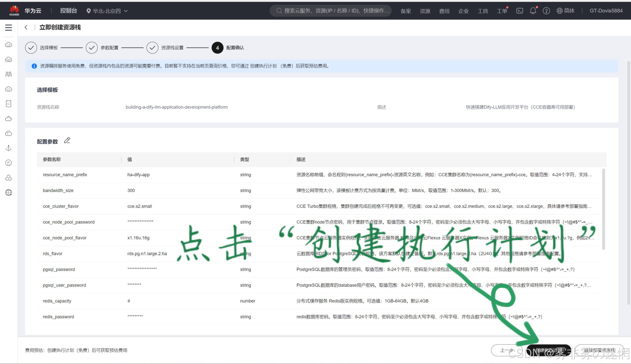The height and width of the screenshot is (364, 631).
Task: Open the hamburger menu in sidebar
Action: [8, 27]
